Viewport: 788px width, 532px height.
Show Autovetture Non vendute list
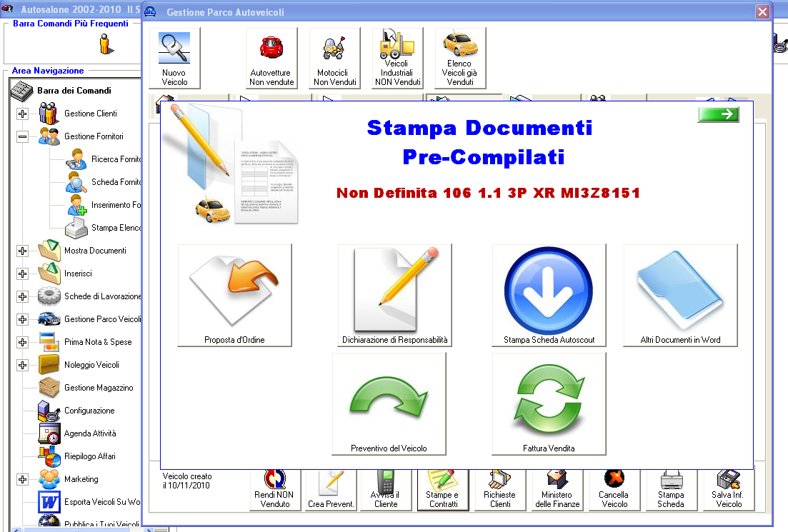point(271,58)
